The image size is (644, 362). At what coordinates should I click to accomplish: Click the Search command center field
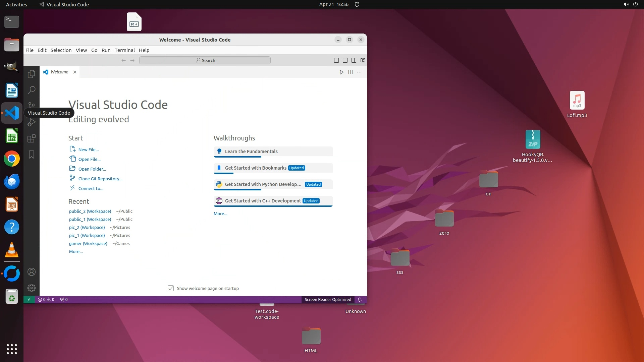tap(205, 60)
